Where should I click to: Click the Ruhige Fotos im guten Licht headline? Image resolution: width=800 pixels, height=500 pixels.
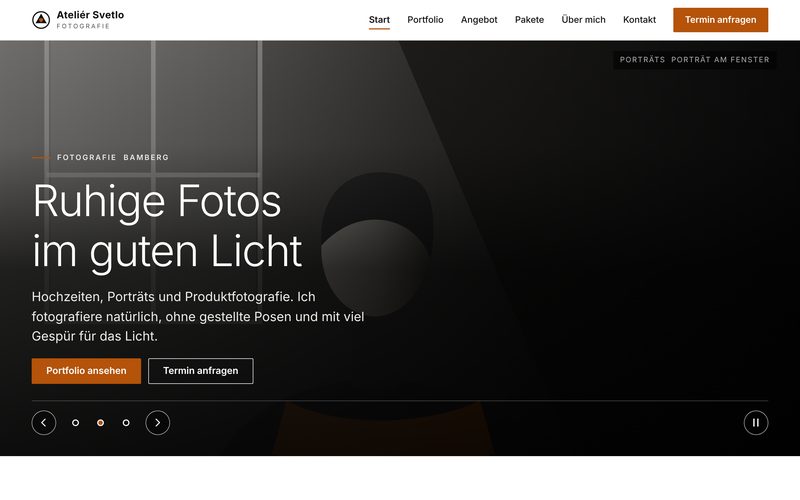pyautogui.click(x=167, y=226)
